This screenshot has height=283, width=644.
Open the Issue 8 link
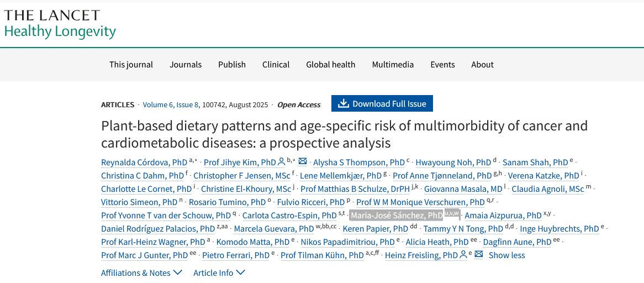click(x=188, y=104)
